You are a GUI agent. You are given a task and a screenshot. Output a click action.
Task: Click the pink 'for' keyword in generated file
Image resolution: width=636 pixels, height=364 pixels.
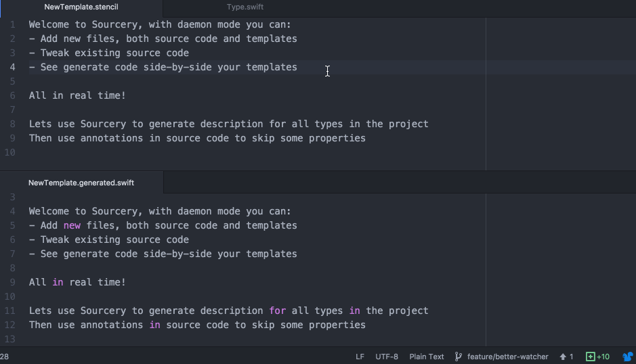(278, 311)
